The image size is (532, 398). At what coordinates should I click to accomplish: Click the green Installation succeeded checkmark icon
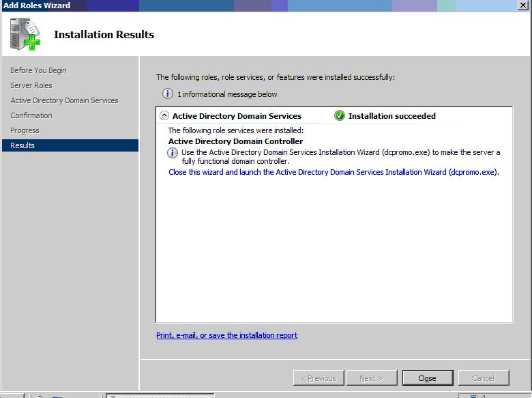[x=340, y=116]
